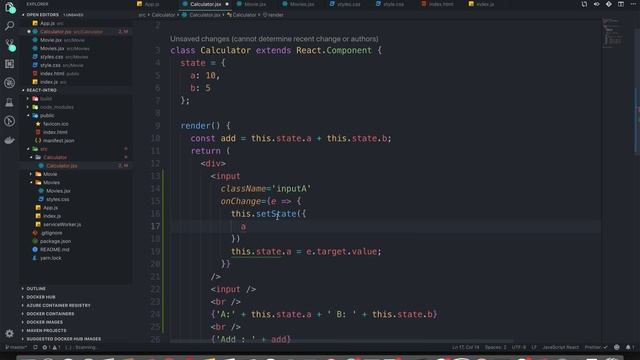Open the Source Control view icon
Viewport: 640px width, 360px height.
click(x=9, y=44)
